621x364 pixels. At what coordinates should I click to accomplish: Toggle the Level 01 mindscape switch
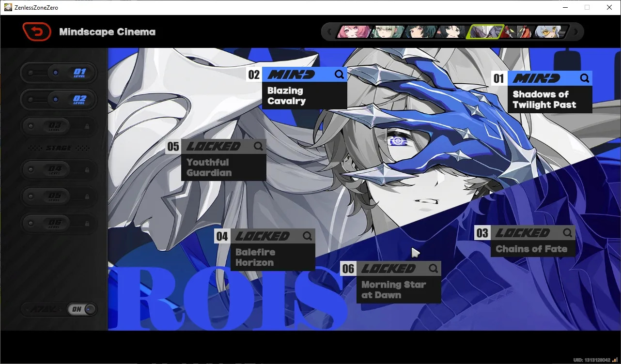click(59, 73)
